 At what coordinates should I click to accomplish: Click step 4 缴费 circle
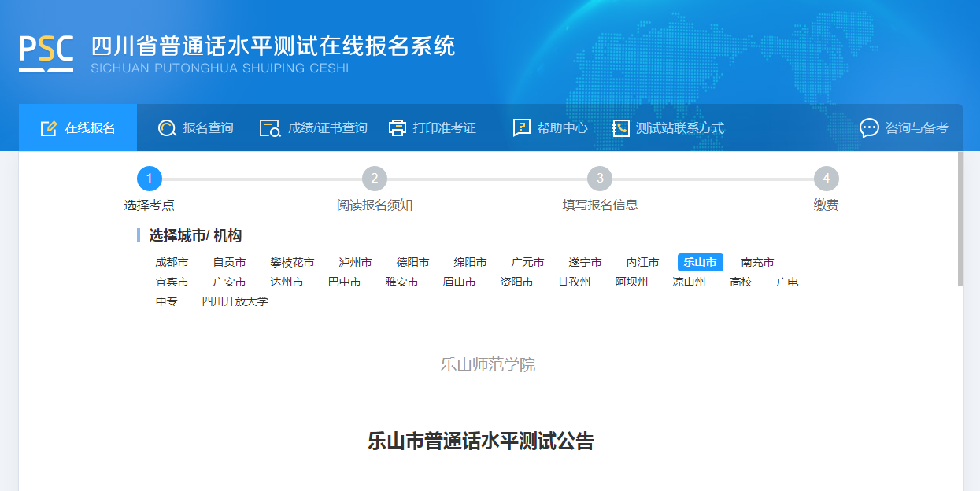click(x=826, y=179)
